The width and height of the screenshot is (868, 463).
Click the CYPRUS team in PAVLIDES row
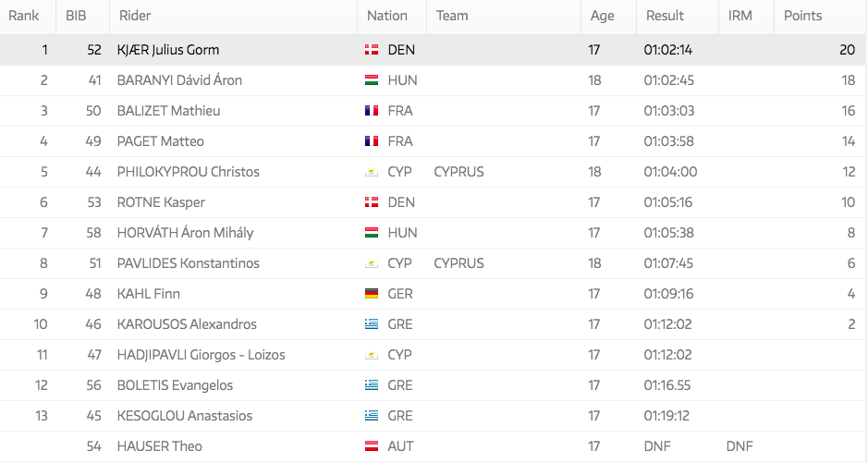click(458, 263)
